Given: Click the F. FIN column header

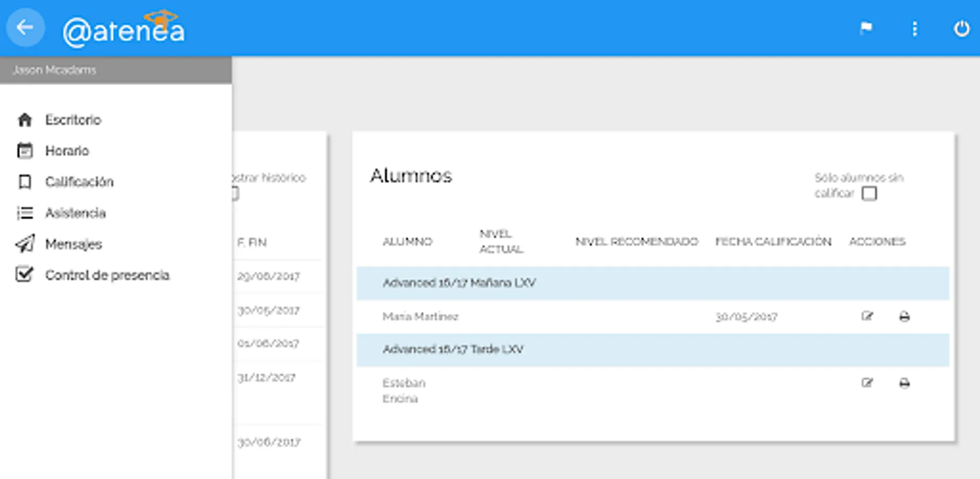Looking at the screenshot, I should coord(252,243).
